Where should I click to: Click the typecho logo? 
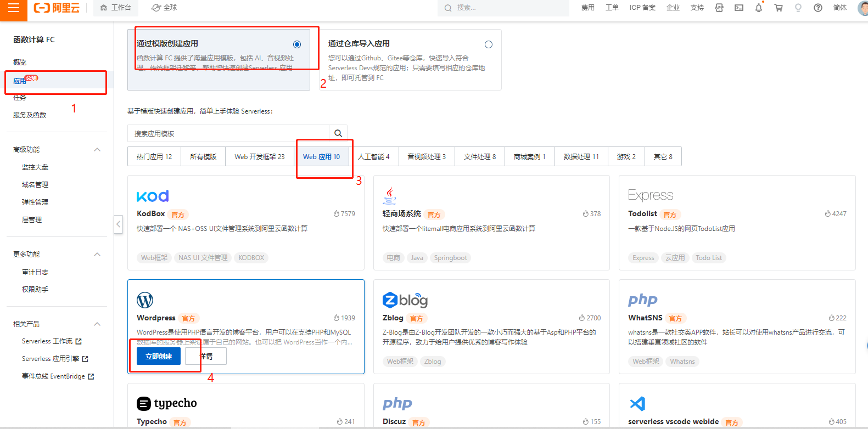[167, 404]
